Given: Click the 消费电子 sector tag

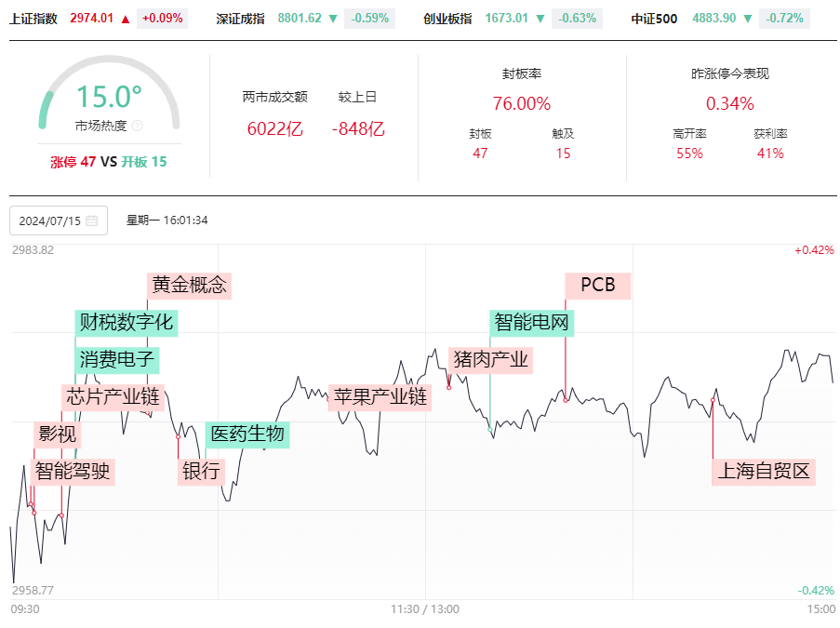Looking at the screenshot, I should 116,360.
